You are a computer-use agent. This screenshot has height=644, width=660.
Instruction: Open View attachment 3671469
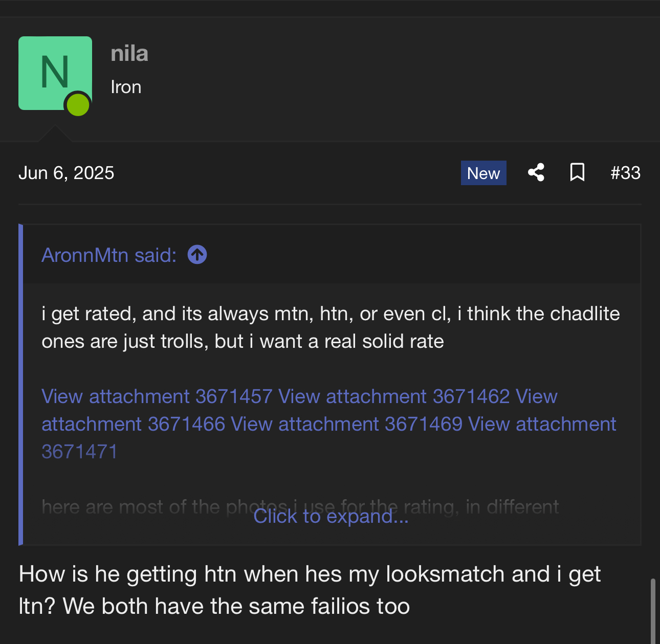[x=346, y=424]
